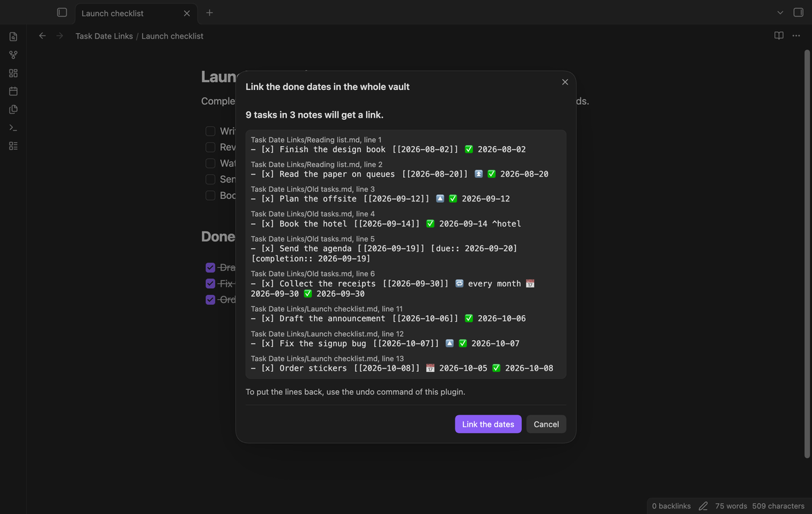812x514 pixels.
Task: Expand the tab list chevron dropdown
Action: tap(780, 12)
